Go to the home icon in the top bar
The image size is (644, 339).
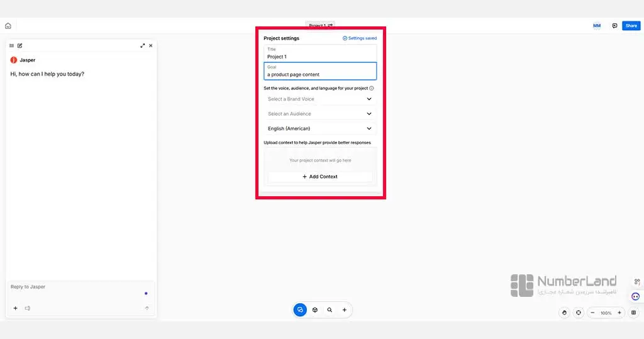pos(8,26)
